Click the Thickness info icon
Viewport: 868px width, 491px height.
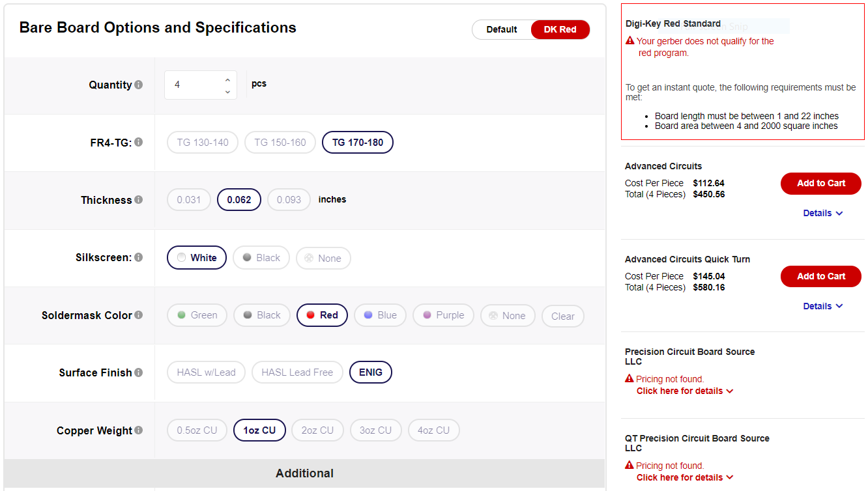(138, 200)
